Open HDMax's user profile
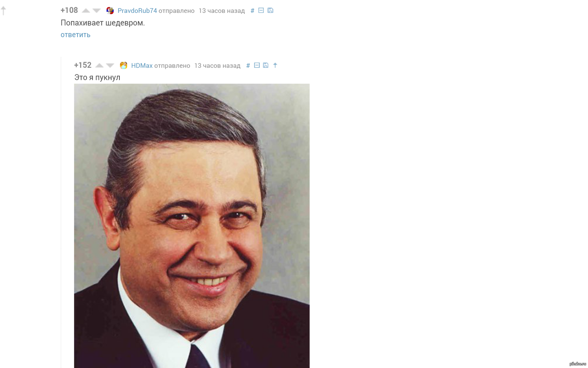This screenshot has width=588, height=368. click(142, 66)
